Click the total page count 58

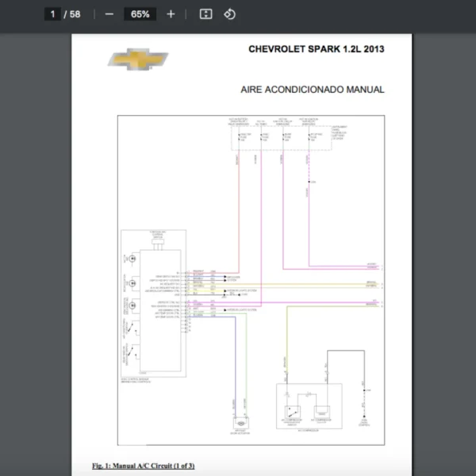coord(75,14)
